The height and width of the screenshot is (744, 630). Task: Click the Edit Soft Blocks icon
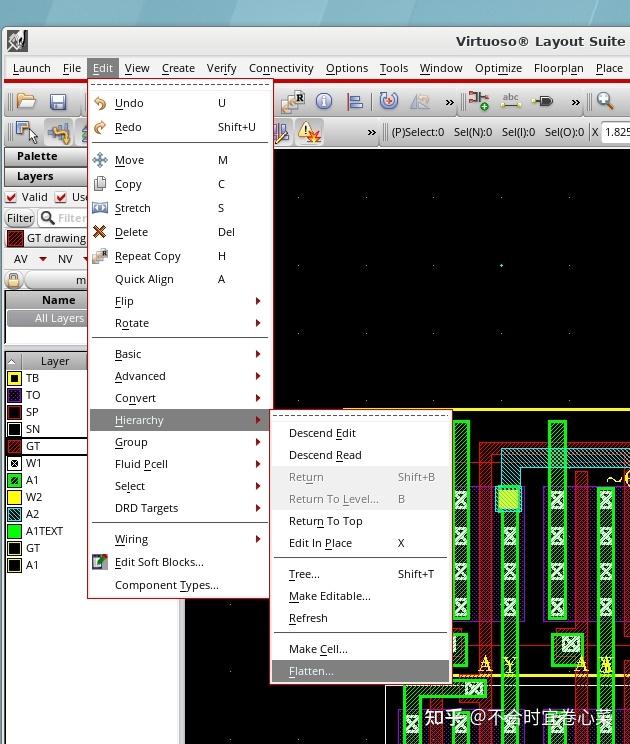[100, 562]
